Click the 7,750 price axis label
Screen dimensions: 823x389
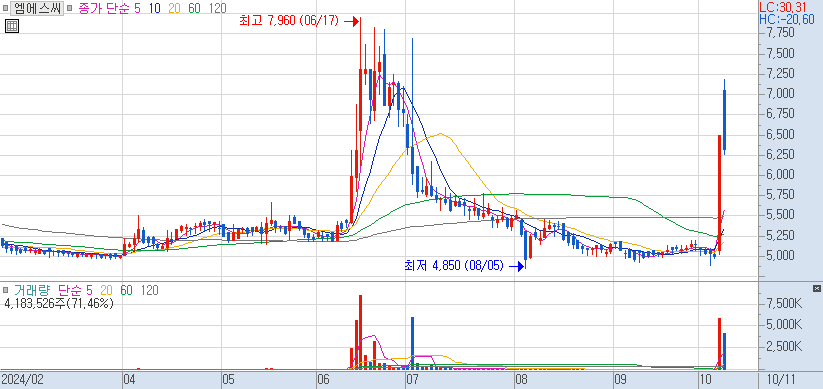pyautogui.click(x=780, y=33)
